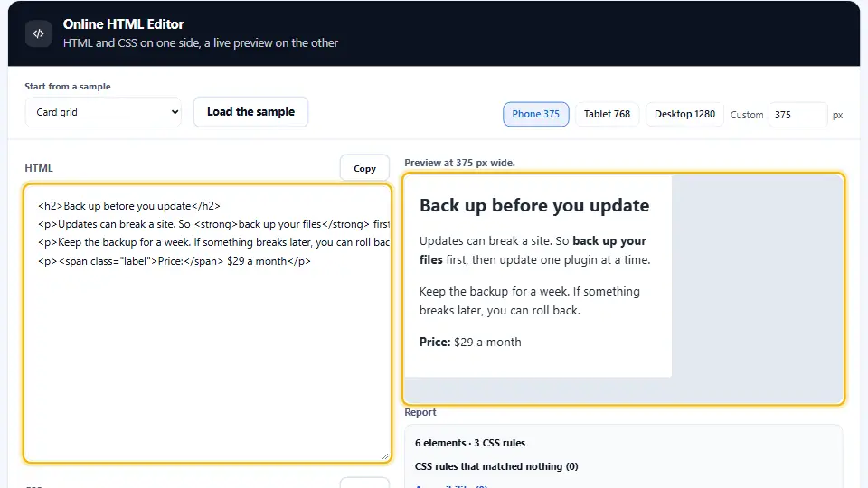Click the preview heading Back up before you update
Image resolution: width=868 pixels, height=488 pixels.
(534, 205)
